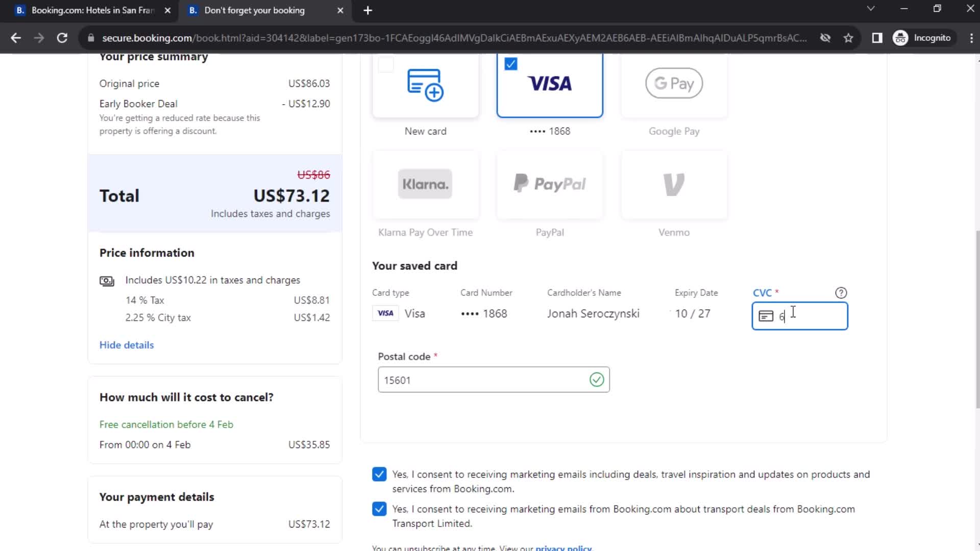Viewport: 980px width, 551px height.
Task: Click the US$35.85 cancellation cost
Action: pyautogui.click(x=309, y=445)
